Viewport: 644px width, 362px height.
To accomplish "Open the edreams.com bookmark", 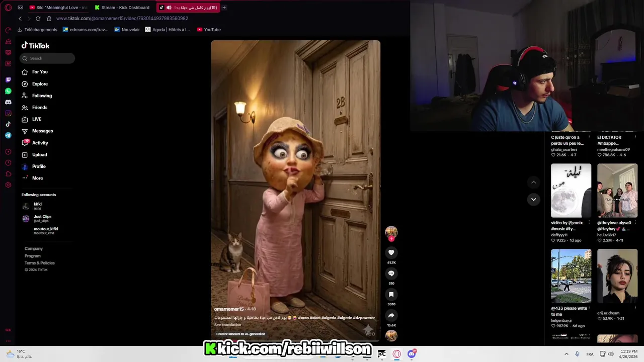I will [x=86, y=30].
